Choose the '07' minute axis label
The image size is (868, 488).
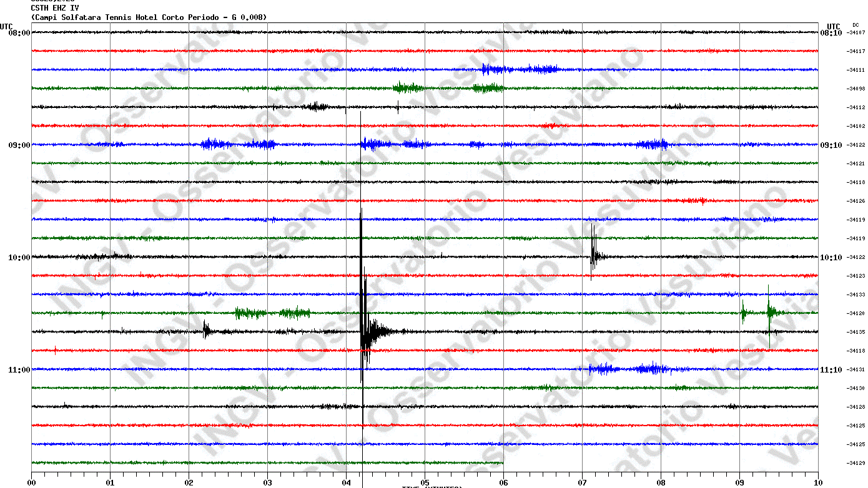pos(582,482)
